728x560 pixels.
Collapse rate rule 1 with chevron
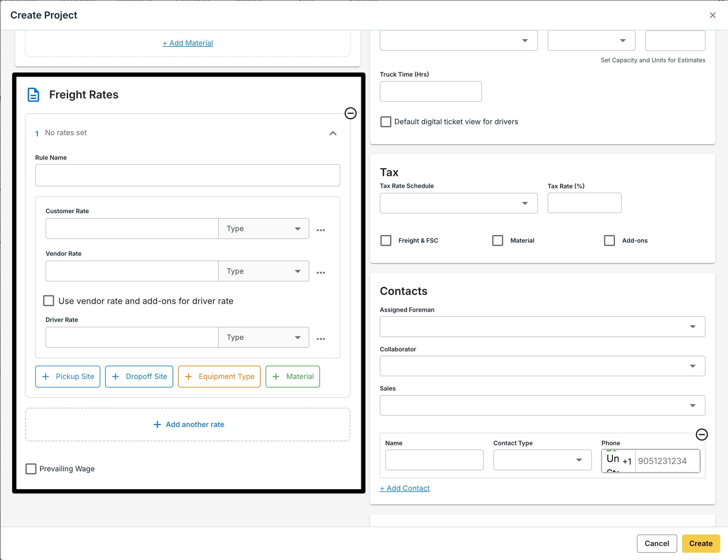(333, 133)
